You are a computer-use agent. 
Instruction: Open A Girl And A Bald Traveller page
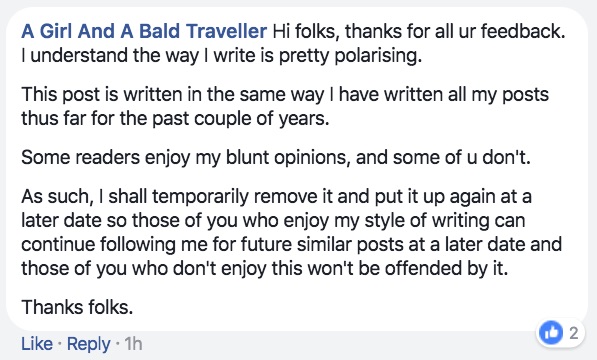[x=144, y=31]
